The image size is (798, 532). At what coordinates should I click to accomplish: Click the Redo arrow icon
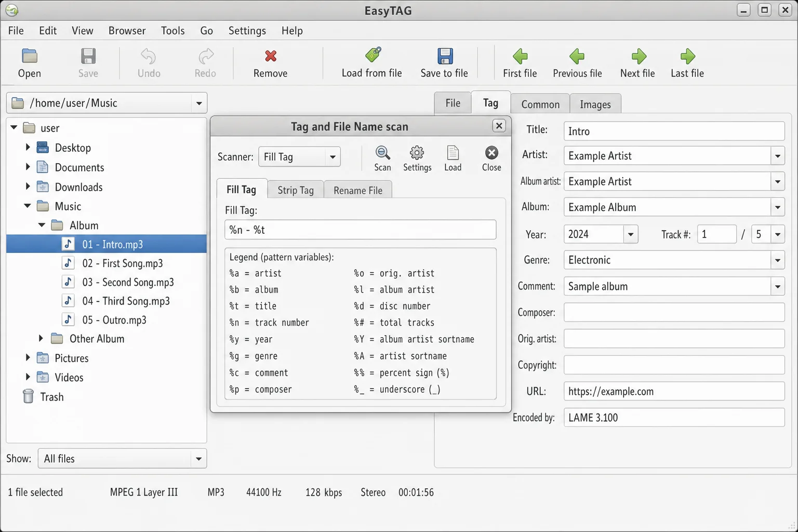pyautogui.click(x=206, y=56)
